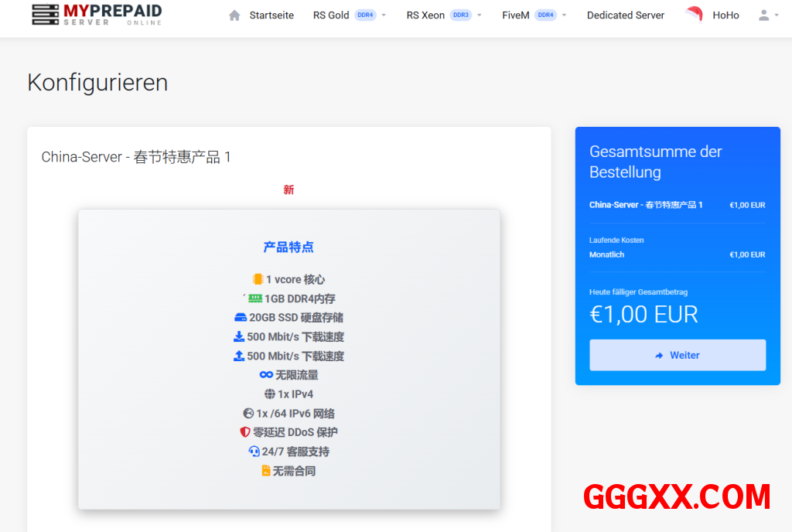Click the blue SSD drive icon
The image size is (792, 532).
(x=240, y=318)
